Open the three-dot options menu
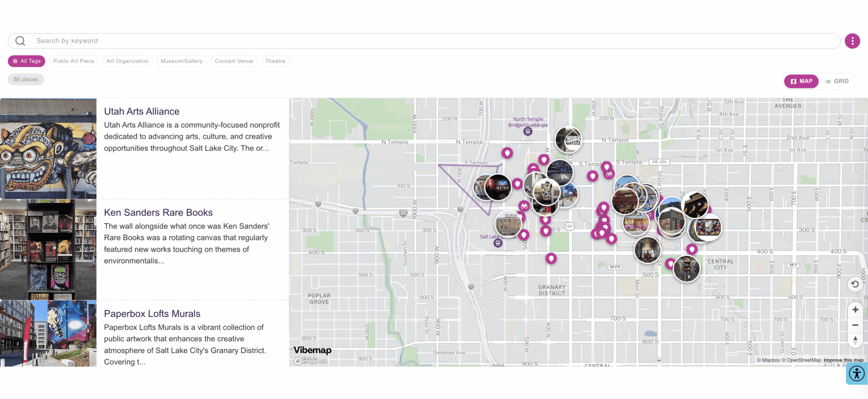Screen dimensions: 868x399 [x=852, y=41]
